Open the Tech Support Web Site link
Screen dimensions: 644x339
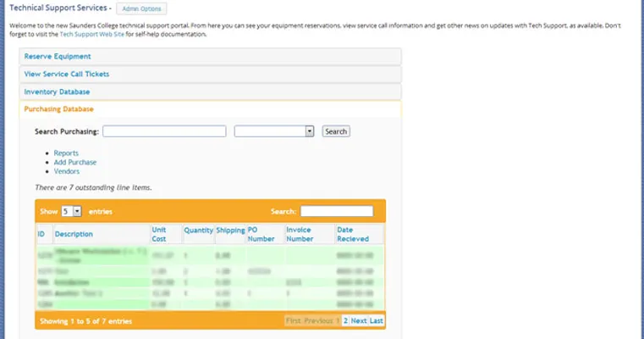(x=90, y=35)
